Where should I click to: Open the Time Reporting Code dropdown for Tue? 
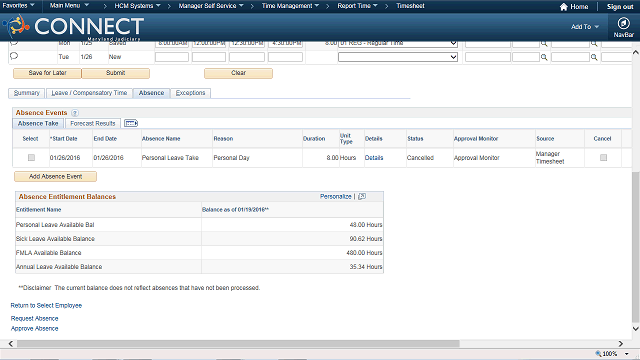pyautogui.click(x=398, y=57)
